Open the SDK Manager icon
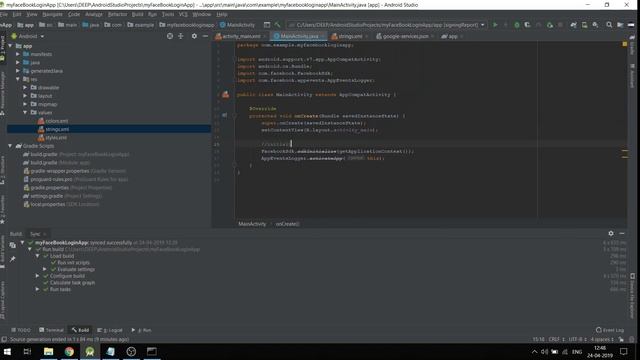 tap(595, 25)
